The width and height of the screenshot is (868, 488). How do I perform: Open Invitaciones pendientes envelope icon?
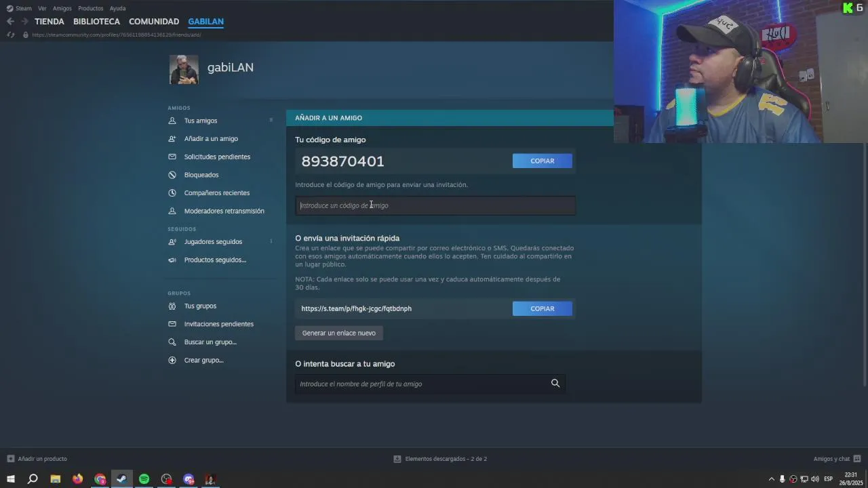click(x=172, y=324)
